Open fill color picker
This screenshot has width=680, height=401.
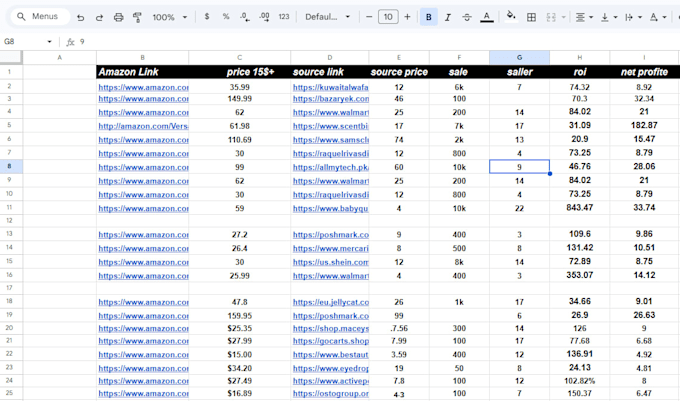[511, 17]
